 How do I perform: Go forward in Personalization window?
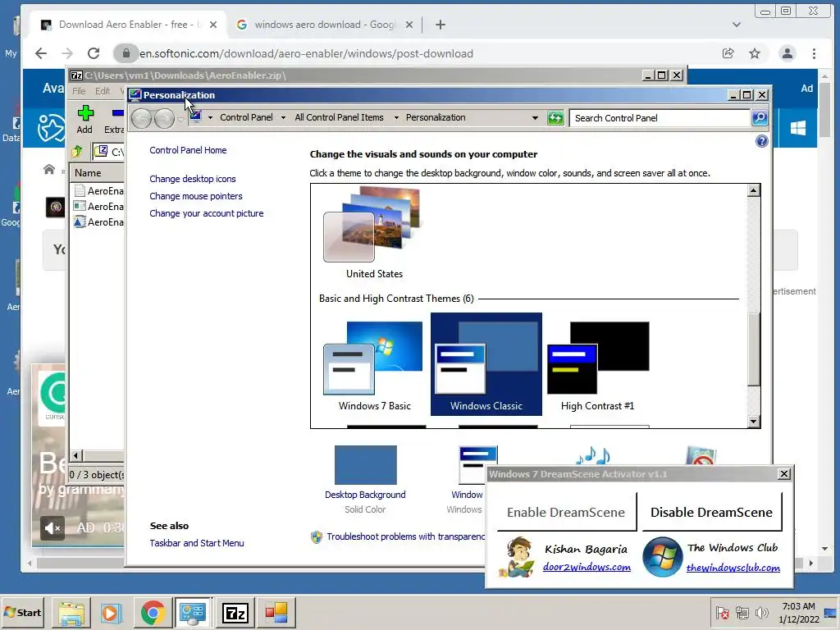point(164,118)
